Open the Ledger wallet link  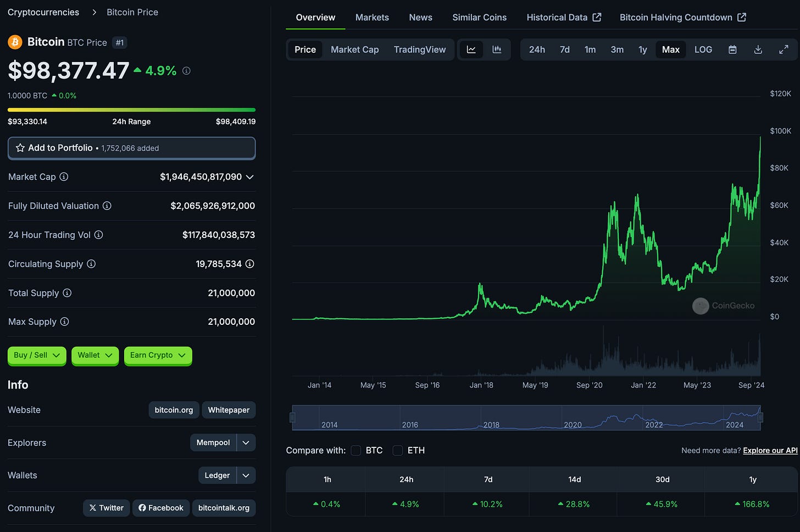(217, 475)
